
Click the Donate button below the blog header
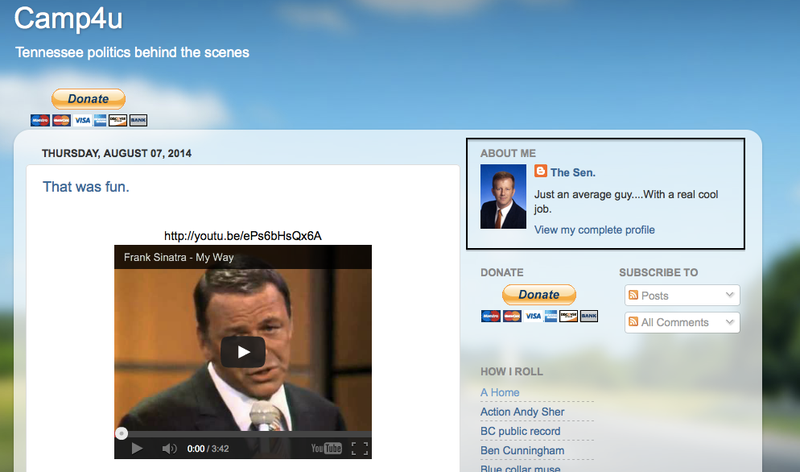[x=88, y=99]
